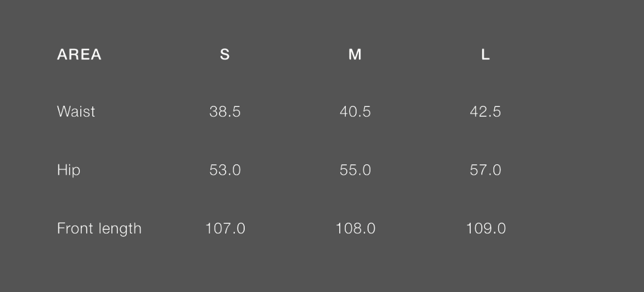Click the Front length row label
Viewport: 644px width, 292px height.
[x=99, y=229]
